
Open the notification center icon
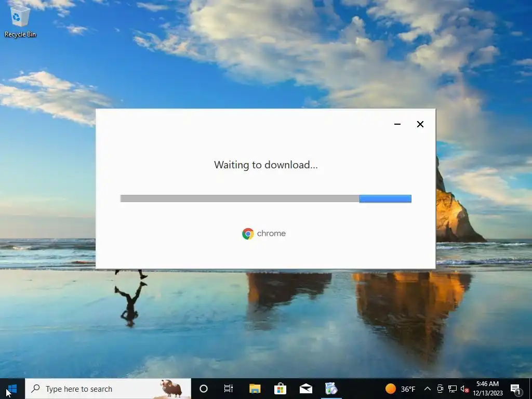coord(515,389)
